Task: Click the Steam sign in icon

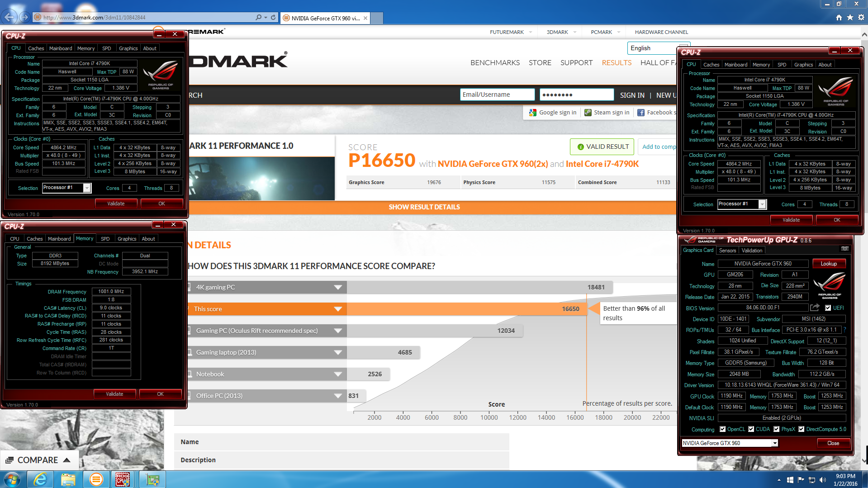Action: click(588, 113)
